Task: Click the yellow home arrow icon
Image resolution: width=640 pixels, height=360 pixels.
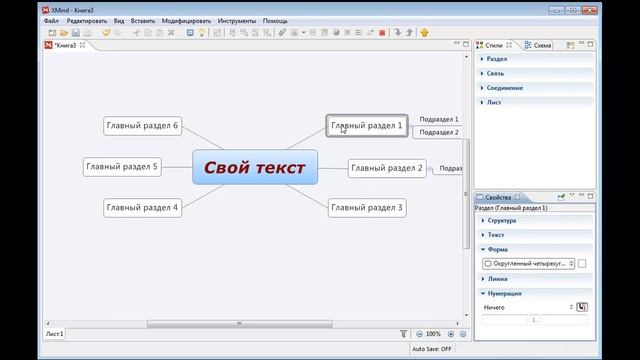Action: coord(424,33)
